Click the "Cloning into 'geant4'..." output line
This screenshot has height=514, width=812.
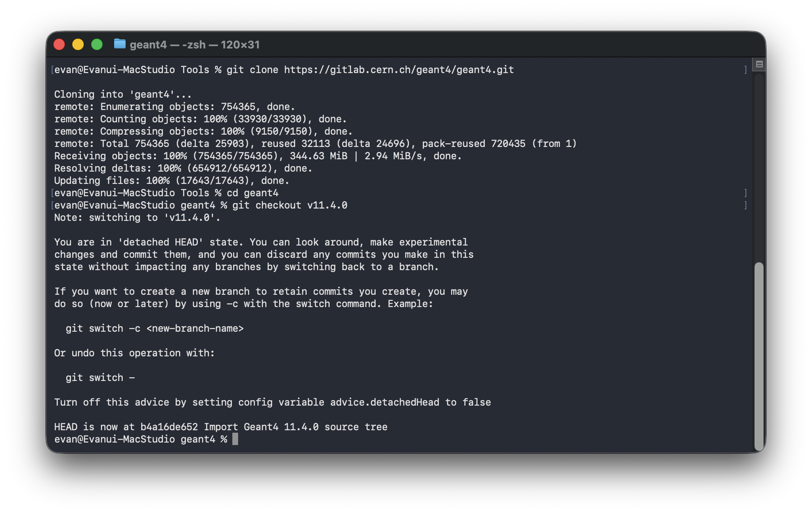click(123, 94)
